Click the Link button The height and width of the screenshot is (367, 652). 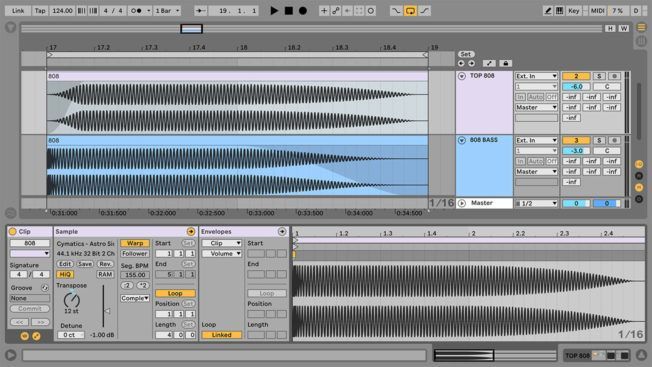click(18, 11)
